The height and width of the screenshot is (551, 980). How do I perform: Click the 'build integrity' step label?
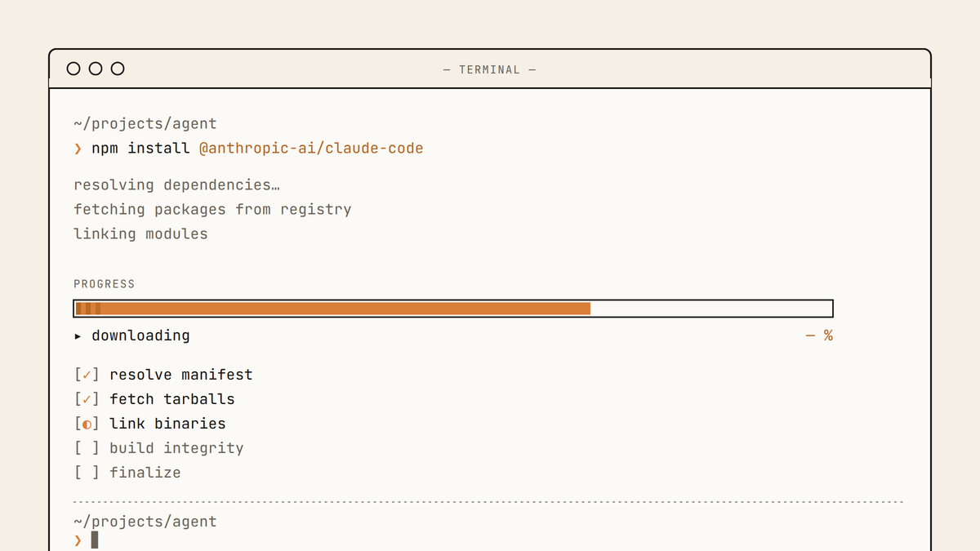(x=176, y=448)
